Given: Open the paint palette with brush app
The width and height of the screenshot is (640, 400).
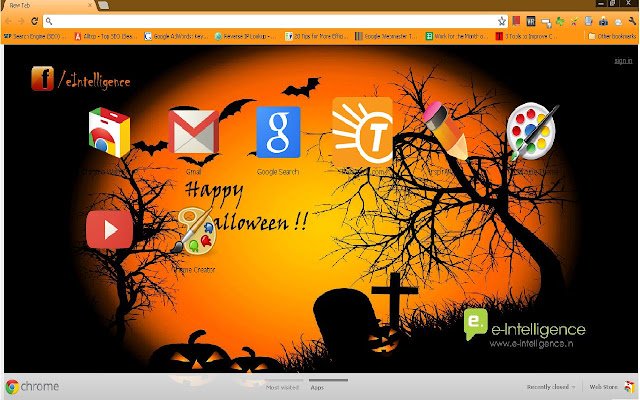Looking at the screenshot, I should point(532,131).
